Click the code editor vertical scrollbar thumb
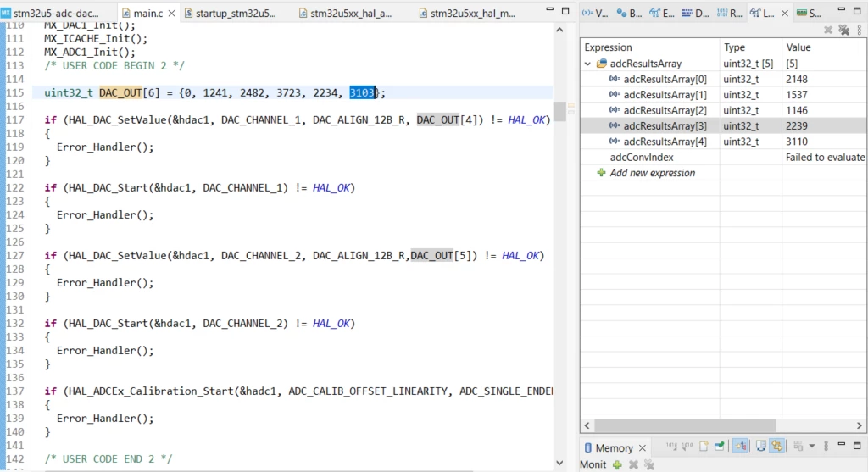Screen dimensions: 868x472 [x=559, y=111]
